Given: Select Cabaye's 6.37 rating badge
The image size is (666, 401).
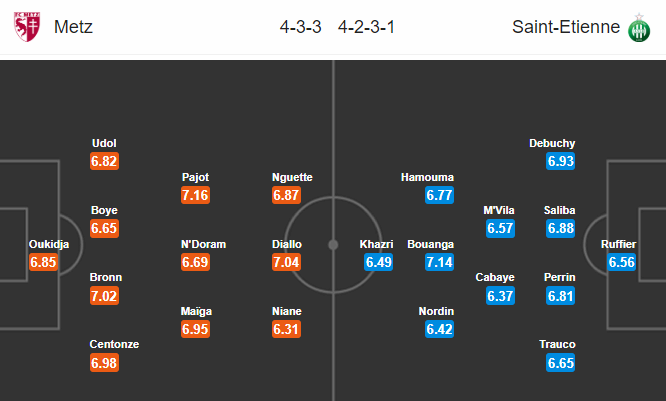Looking at the screenshot, I should (500, 296).
